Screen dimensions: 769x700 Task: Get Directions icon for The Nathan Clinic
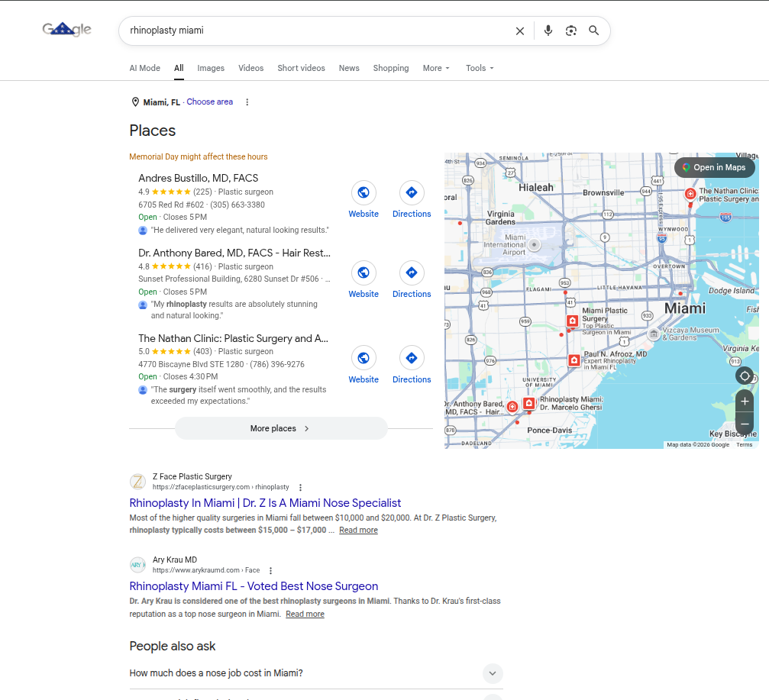coord(412,358)
